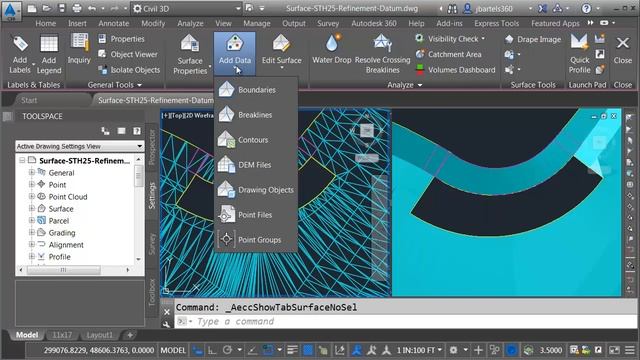Click Resolve Crossing Breaklines
Screen dimensions: 640x360
click(382, 54)
